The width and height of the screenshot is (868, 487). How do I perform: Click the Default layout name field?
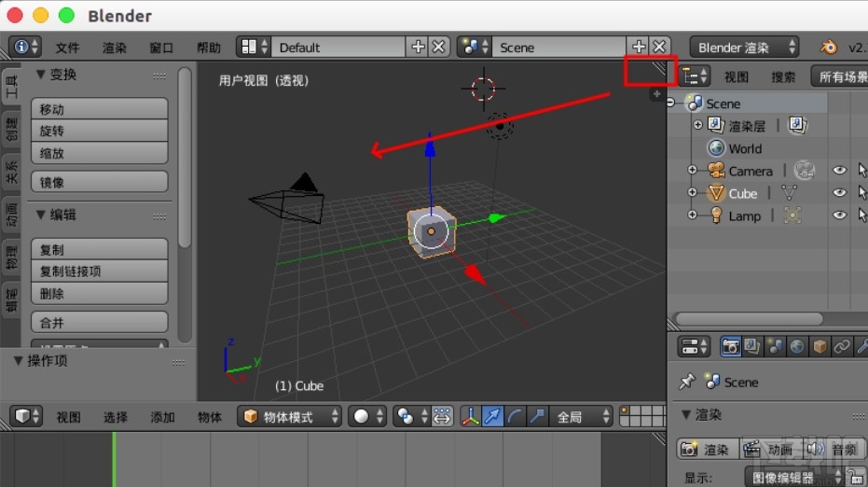[x=338, y=47]
